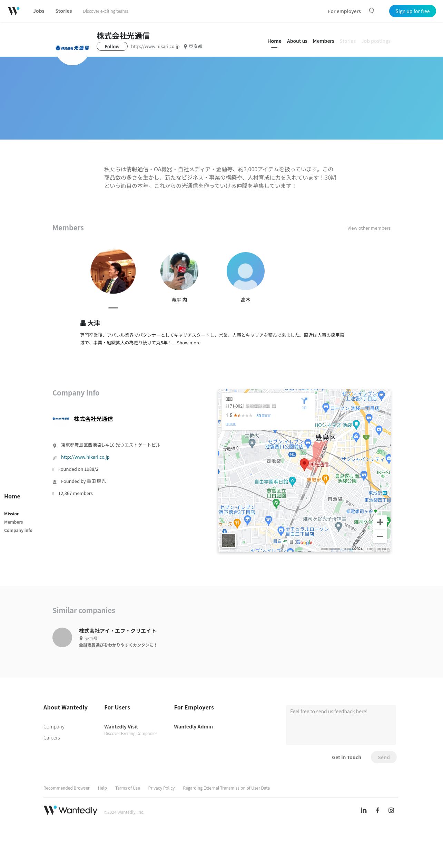Click the 12,367 members text

point(76,493)
